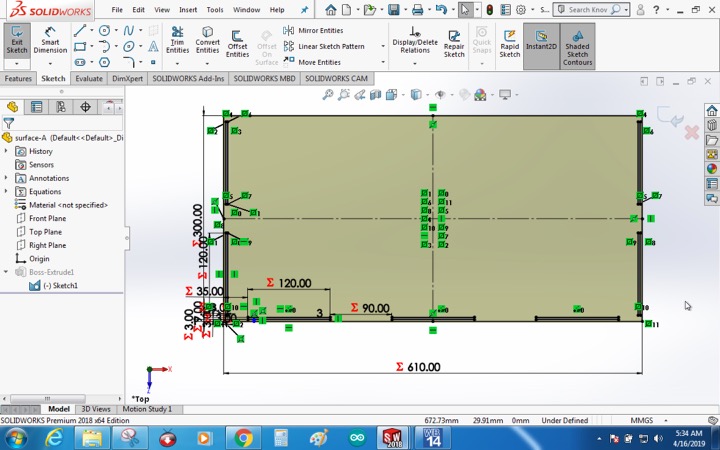
Task: Click the Zoom to Fit icon
Action: click(327, 95)
